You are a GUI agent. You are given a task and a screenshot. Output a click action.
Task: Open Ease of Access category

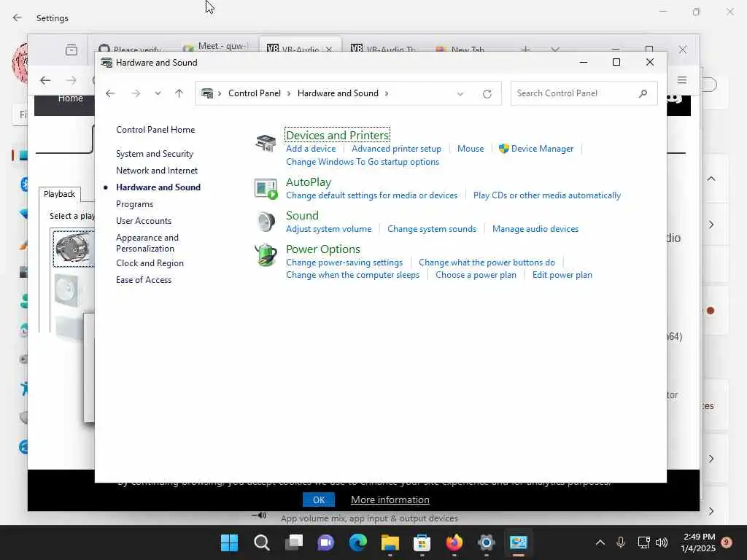tap(144, 280)
